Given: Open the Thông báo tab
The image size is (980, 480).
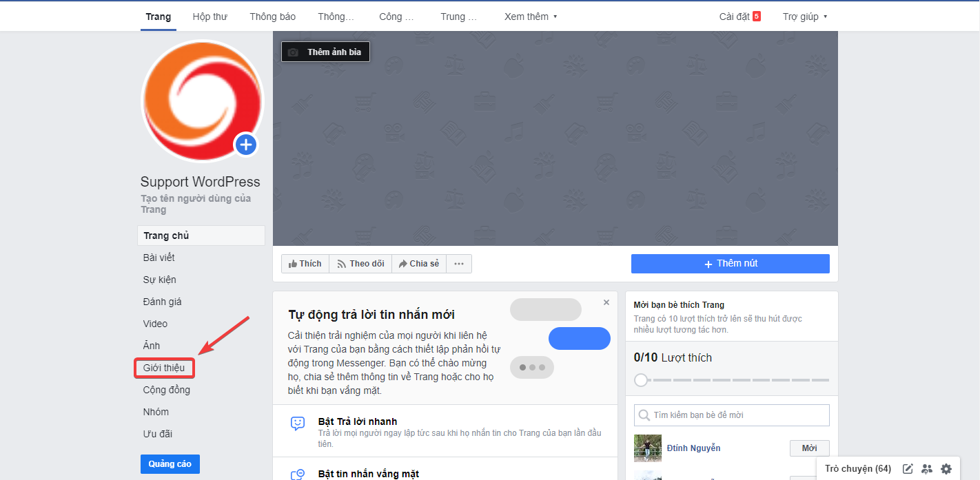Looking at the screenshot, I should click(273, 17).
